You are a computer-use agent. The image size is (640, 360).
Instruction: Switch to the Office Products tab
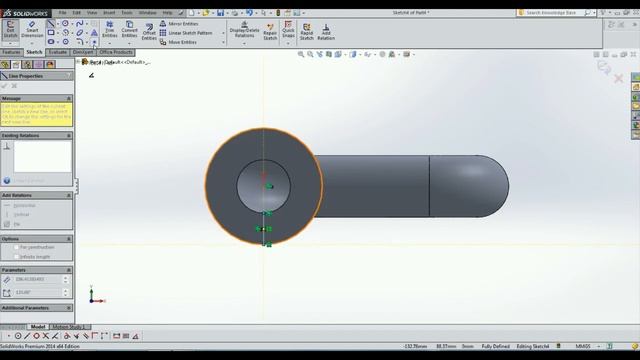(x=116, y=52)
